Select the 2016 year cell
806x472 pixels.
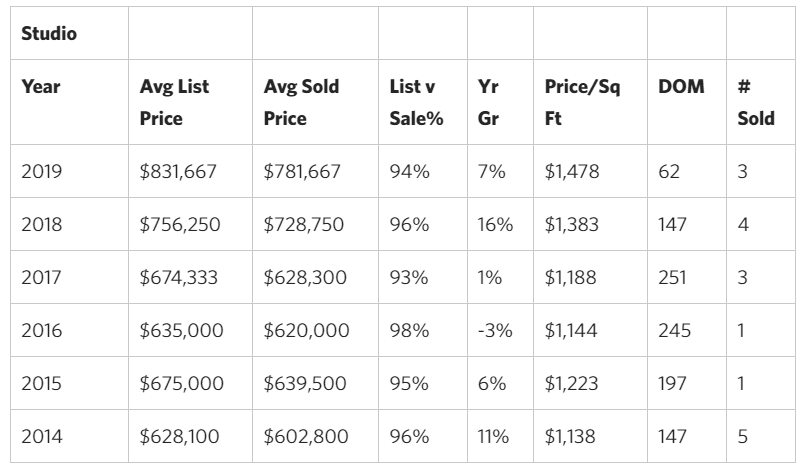click(x=42, y=331)
